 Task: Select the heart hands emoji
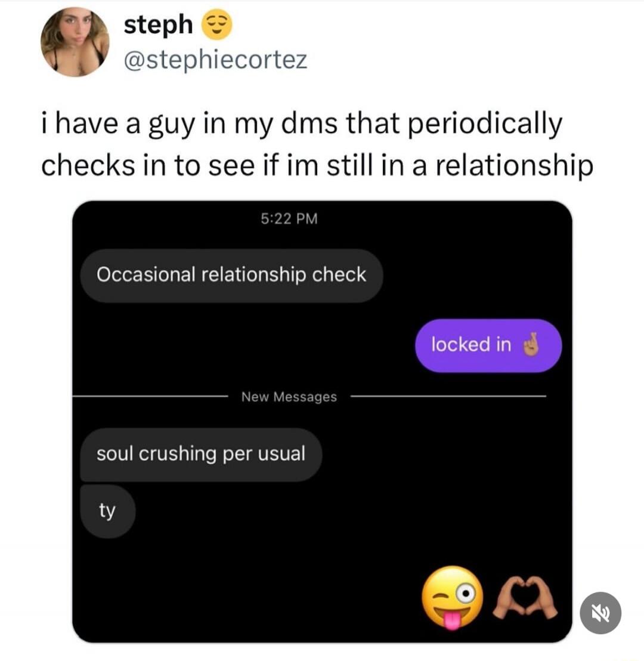(525, 598)
